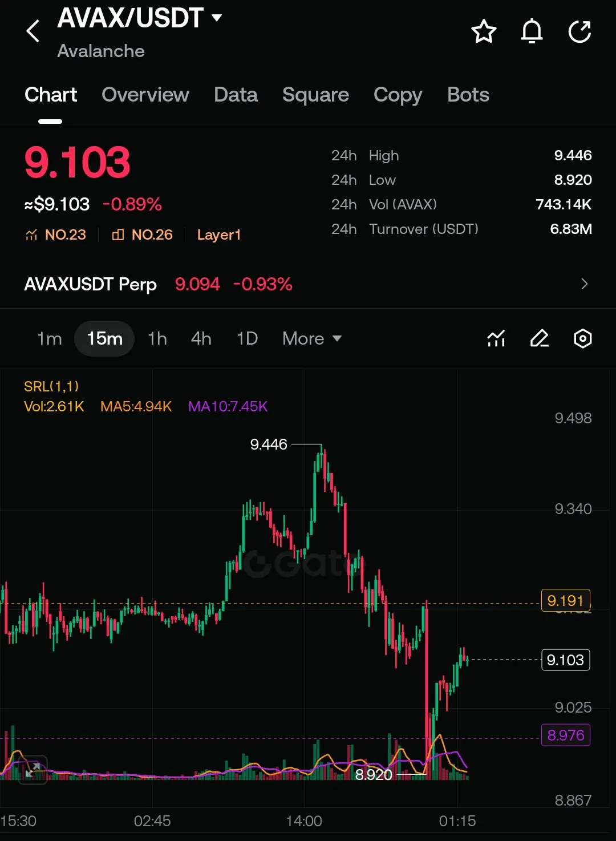616x841 pixels.
Task: Select the 15m timeframe
Action: [x=104, y=338]
